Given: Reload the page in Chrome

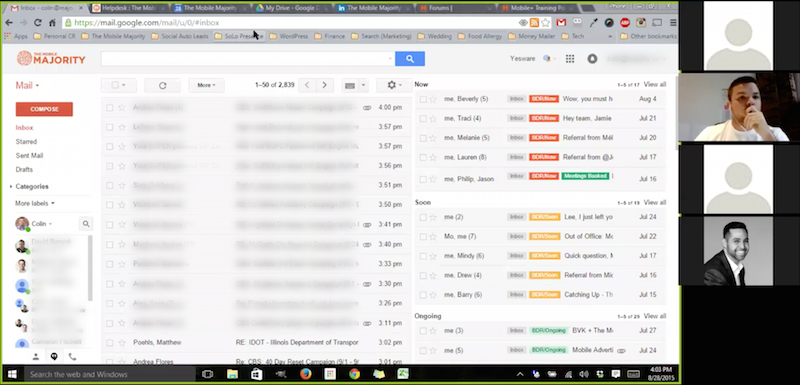Looking at the screenshot, I should coord(37,23).
